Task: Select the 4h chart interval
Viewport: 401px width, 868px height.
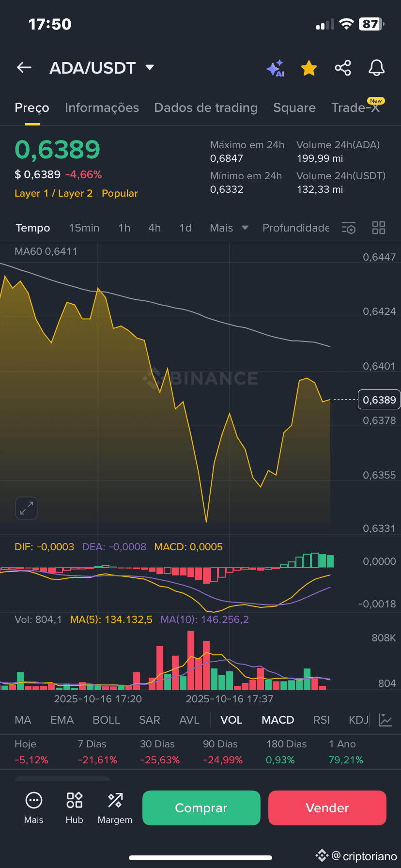Action: (154, 228)
